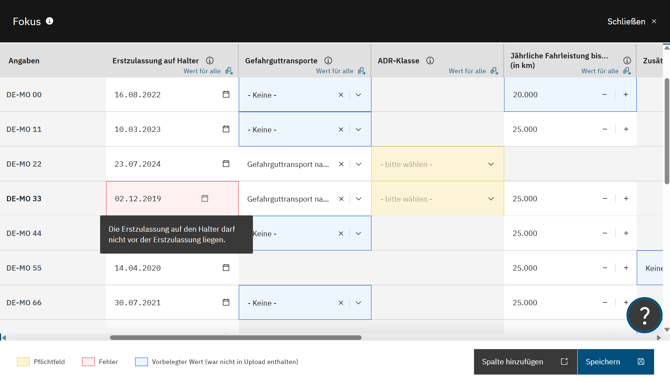Viewport: 670px width, 382px height.
Task: Increase DE-MO 00 yearly mileage with plus
Action: coord(626,94)
